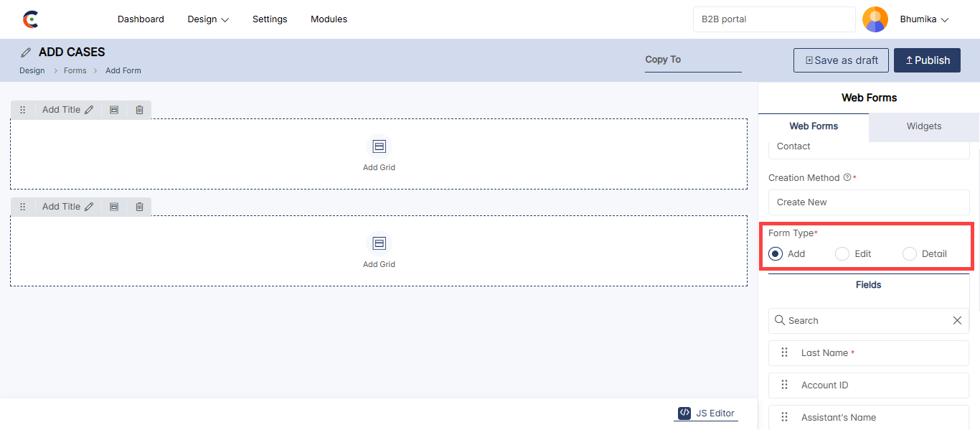Open the Bhumika user account dropdown
This screenshot has height=430, width=980.
924,19
